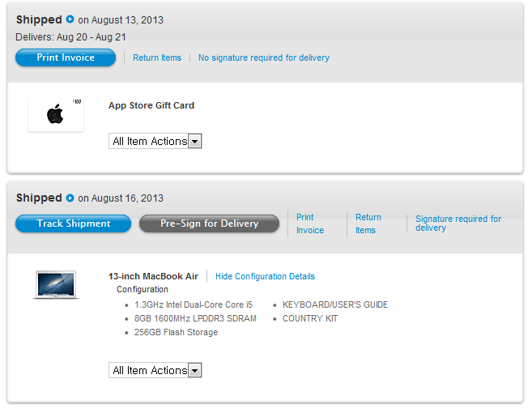Click the App Store Gift Card title

coord(151,105)
